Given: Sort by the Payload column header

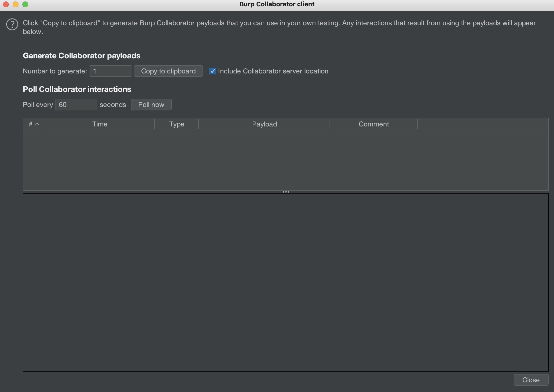Looking at the screenshot, I should pyautogui.click(x=264, y=124).
